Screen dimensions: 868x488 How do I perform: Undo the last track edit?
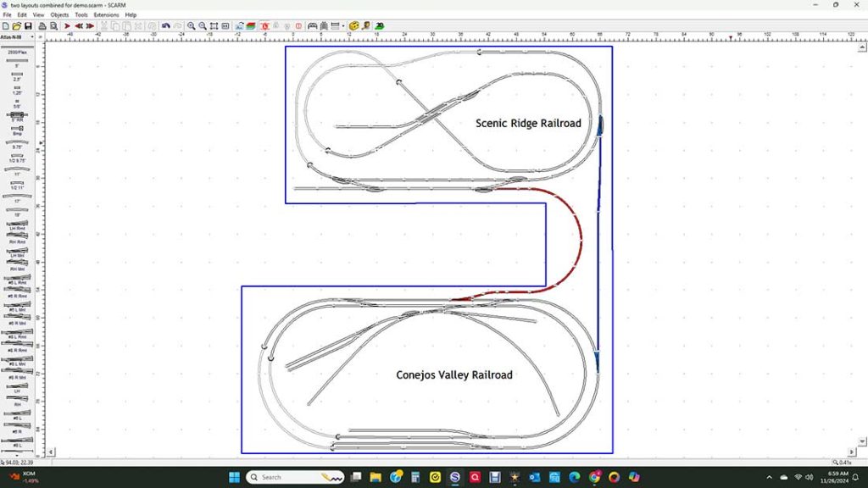click(165, 25)
